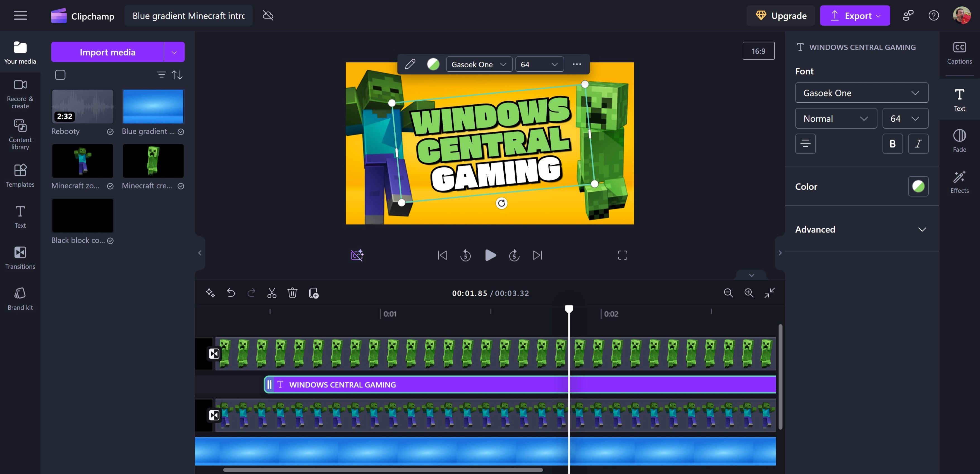This screenshot has height=474, width=980.
Task: Click the transition icon on creeper track
Action: 214,354
